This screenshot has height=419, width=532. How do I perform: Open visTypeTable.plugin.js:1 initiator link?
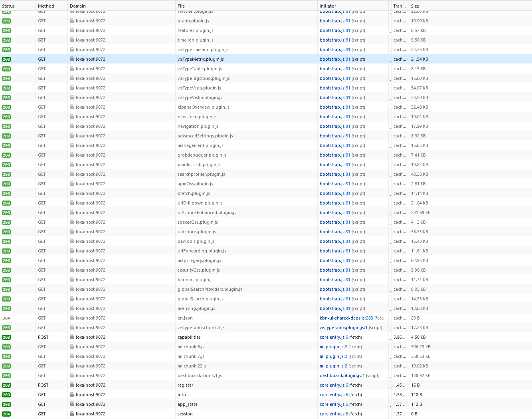tap(344, 328)
